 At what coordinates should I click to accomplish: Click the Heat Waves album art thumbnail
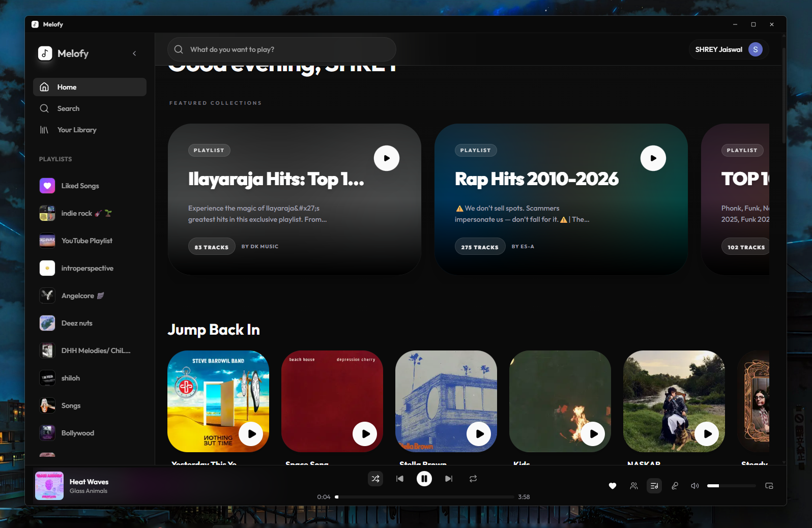coord(49,486)
